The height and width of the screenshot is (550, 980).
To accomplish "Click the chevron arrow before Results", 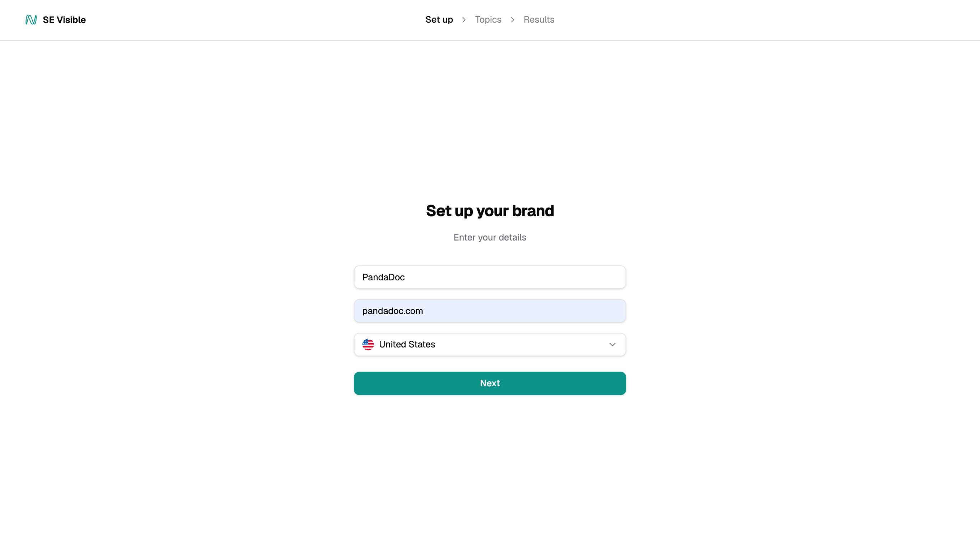I will coord(513,20).
